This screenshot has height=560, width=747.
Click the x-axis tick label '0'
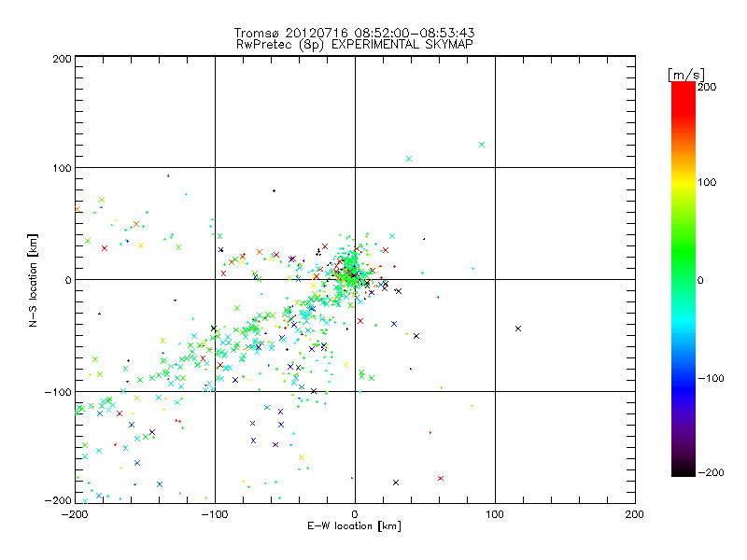355,514
